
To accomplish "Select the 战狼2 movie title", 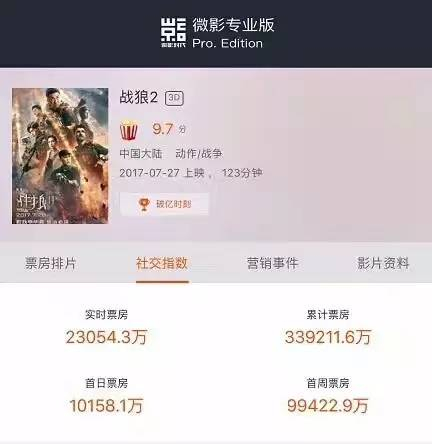I will tap(138, 98).
